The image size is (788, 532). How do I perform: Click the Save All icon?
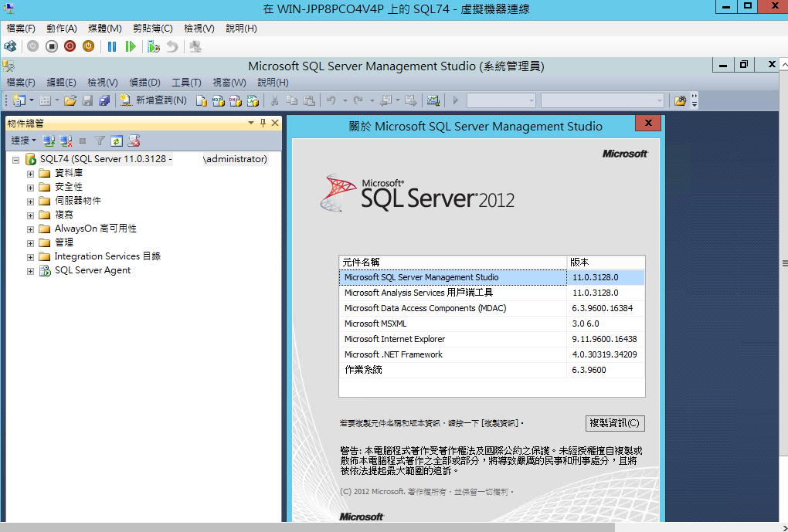[x=104, y=100]
